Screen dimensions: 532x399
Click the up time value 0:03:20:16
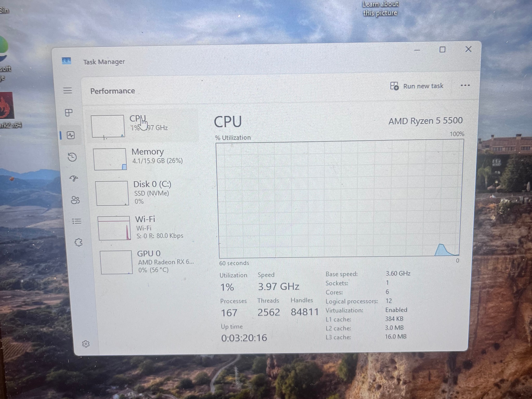click(x=244, y=338)
